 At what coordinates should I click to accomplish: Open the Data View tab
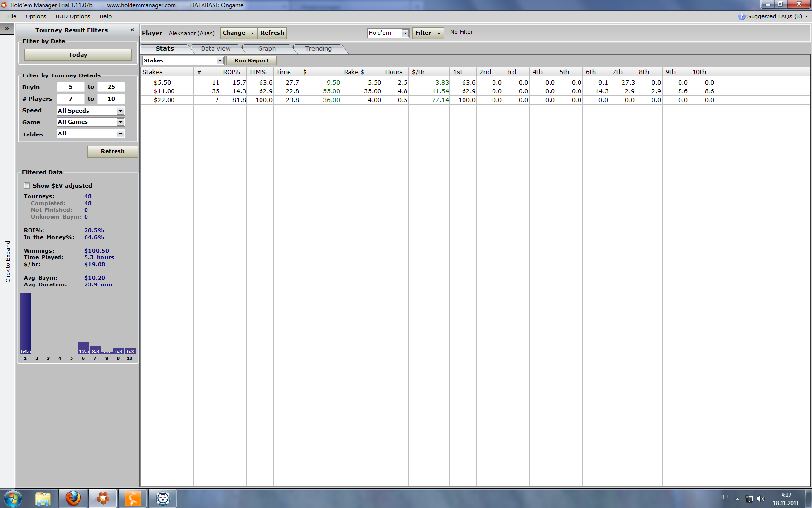[x=216, y=49]
